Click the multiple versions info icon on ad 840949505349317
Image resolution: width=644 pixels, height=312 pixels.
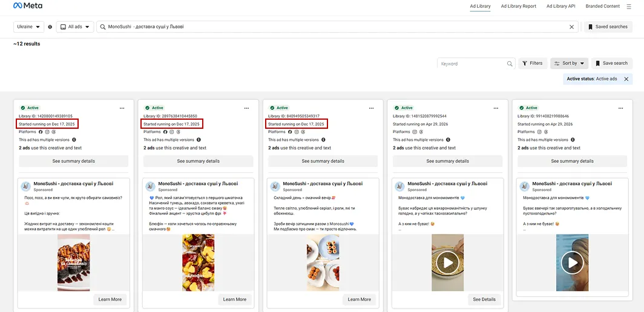coord(323,140)
